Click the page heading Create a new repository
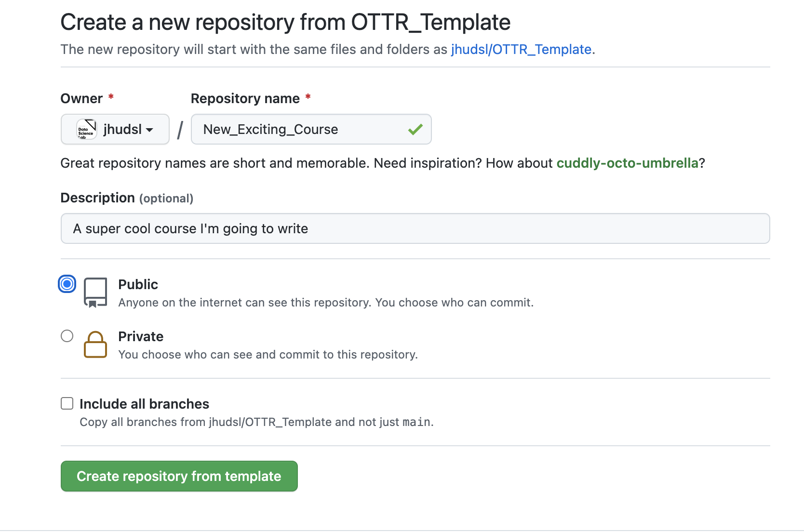This screenshot has height=532, width=804. (285, 22)
